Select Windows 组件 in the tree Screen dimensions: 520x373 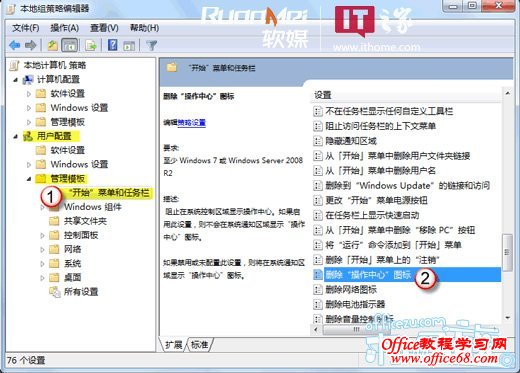pyautogui.click(x=93, y=207)
